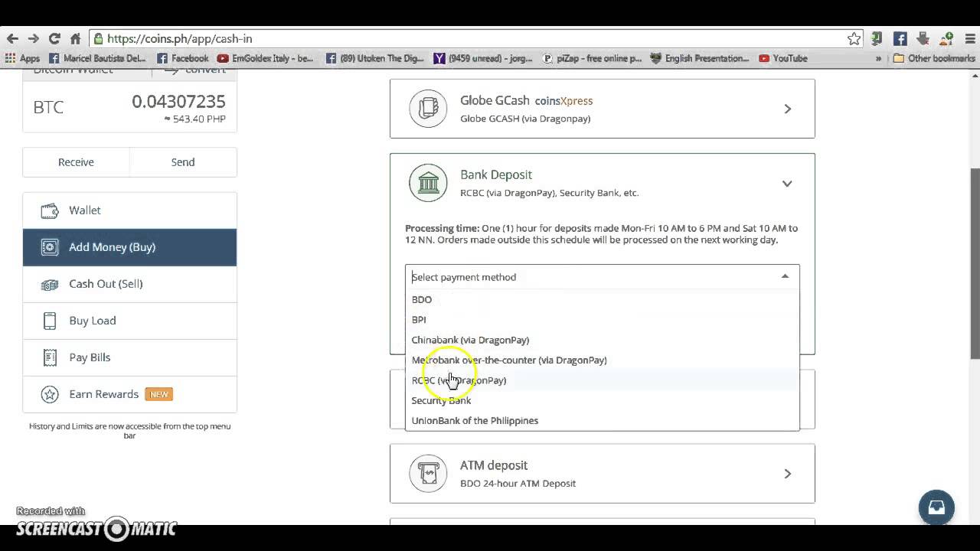Open the ATM deposit card title

click(x=494, y=465)
